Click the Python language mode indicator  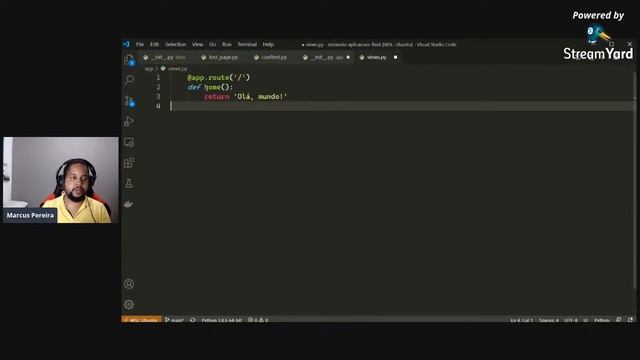pos(602,320)
